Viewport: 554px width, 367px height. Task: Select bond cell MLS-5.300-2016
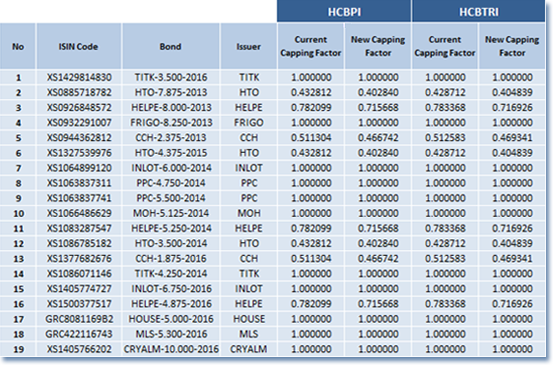click(x=171, y=334)
